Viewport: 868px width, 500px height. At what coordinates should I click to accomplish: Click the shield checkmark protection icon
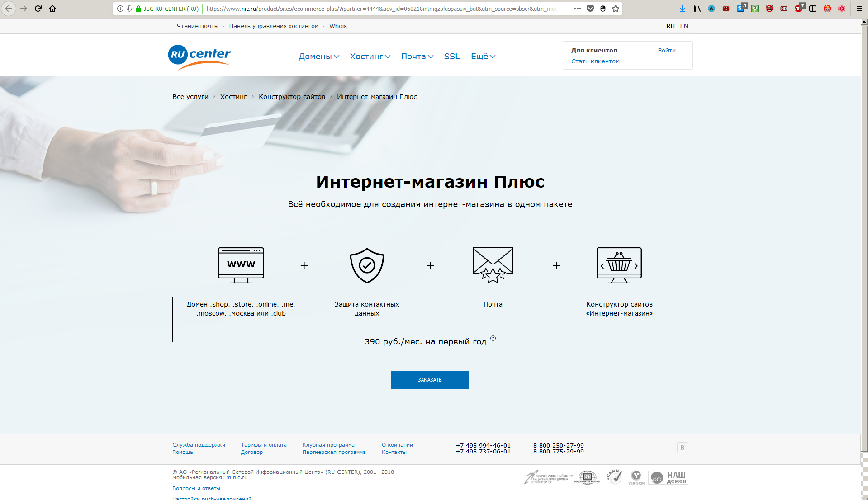click(x=367, y=265)
